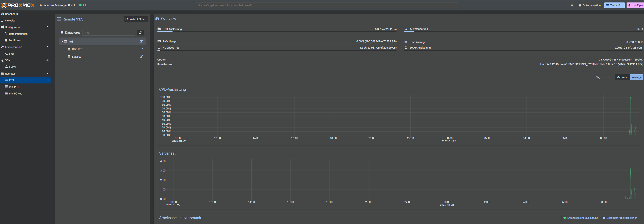The image size is (644, 224).
Task: Open the Shell menu entry
Action: coord(12,53)
